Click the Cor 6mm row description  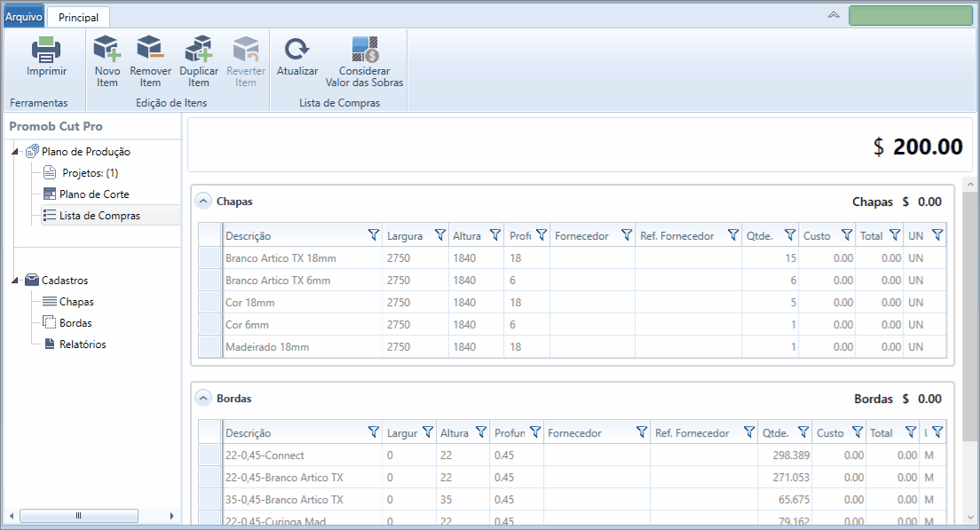pos(247,325)
